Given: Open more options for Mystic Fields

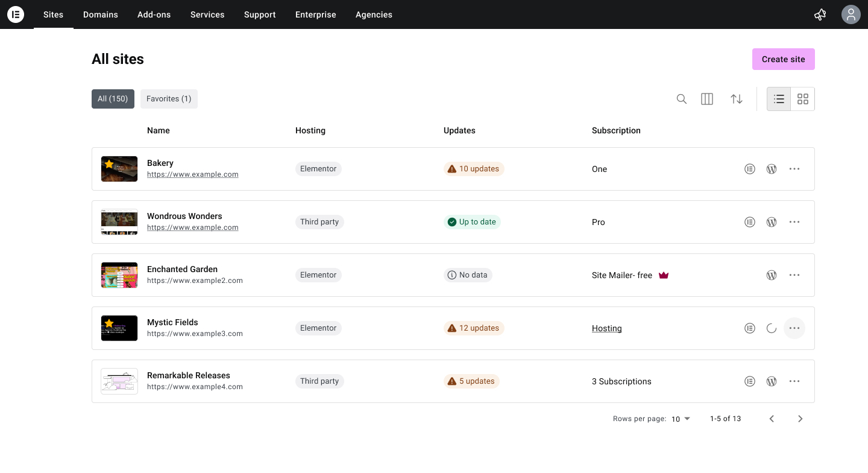Looking at the screenshot, I should [x=794, y=328].
